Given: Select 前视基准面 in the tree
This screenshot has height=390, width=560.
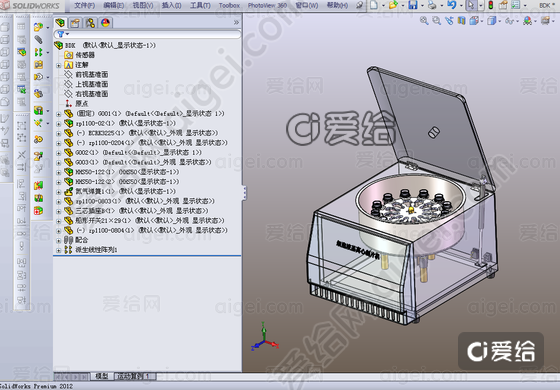Looking at the screenshot, I should click(91, 75).
